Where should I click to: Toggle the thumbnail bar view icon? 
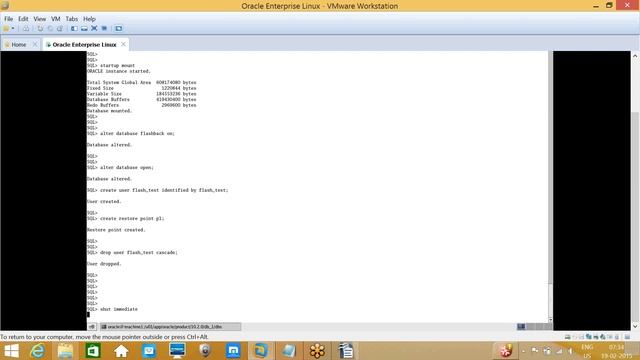click(x=84, y=29)
